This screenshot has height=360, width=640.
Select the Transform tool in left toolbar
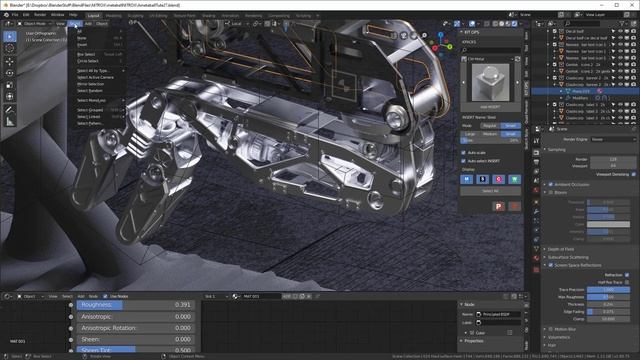(x=10, y=97)
